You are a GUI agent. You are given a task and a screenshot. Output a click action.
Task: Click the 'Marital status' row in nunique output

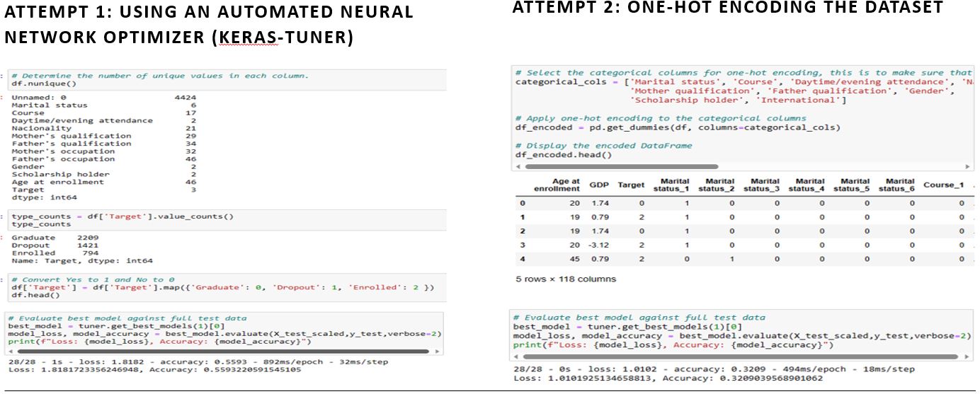click(104, 105)
